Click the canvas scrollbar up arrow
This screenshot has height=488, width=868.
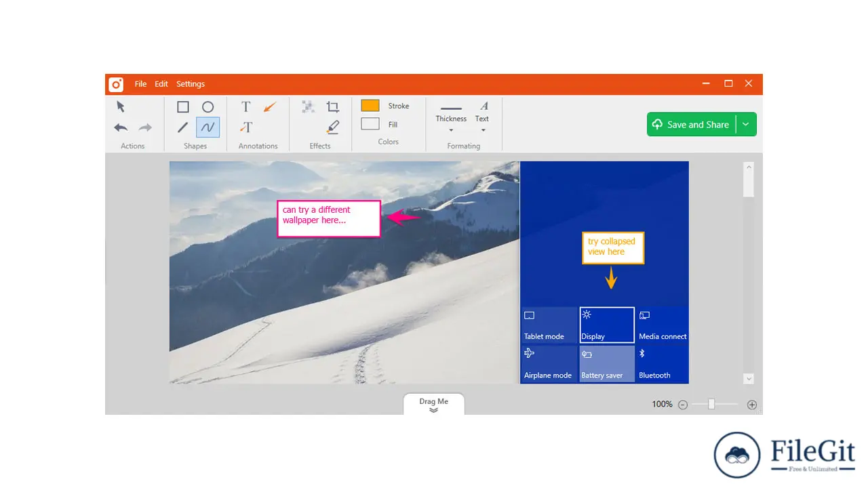(749, 167)
